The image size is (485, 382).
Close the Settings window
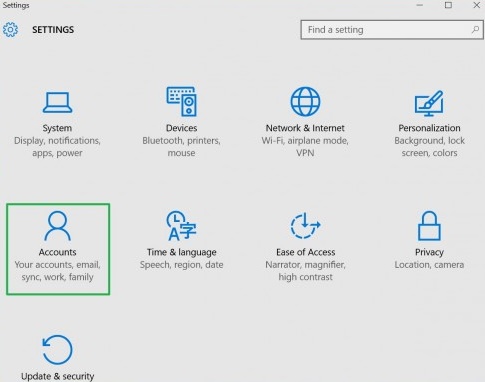pos(477,5)
